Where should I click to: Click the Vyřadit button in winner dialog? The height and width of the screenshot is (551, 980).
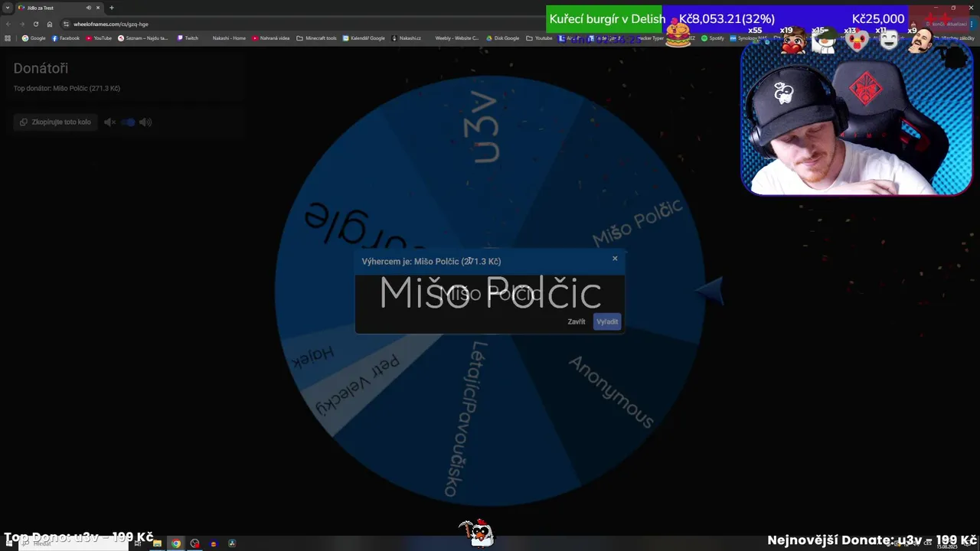tap(607, 321)
